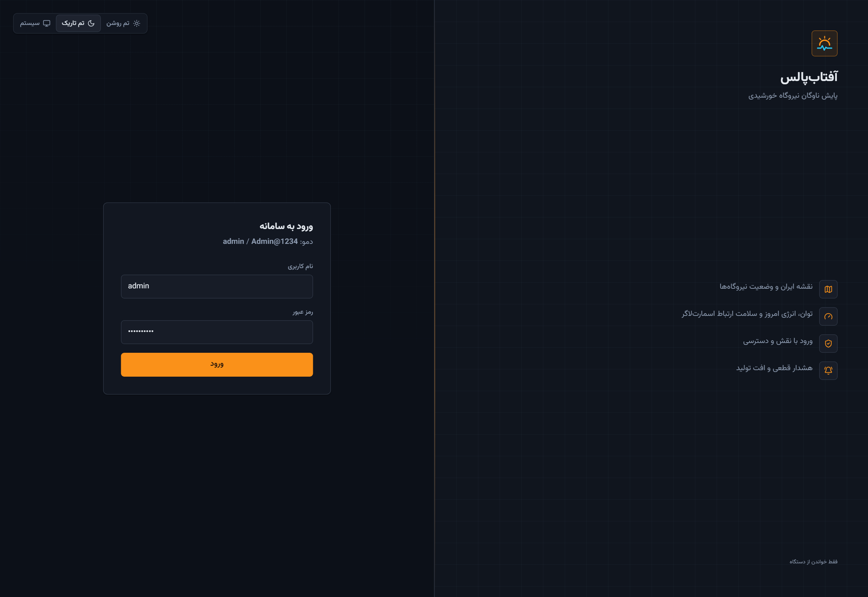Click the text هشدار قطعی و افت تولید

point(774,368)
